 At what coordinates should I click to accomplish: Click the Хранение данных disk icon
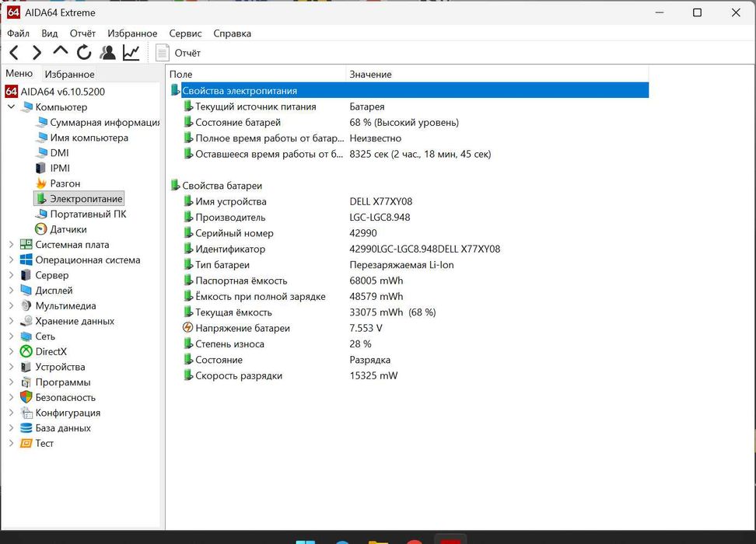(26, 321)
